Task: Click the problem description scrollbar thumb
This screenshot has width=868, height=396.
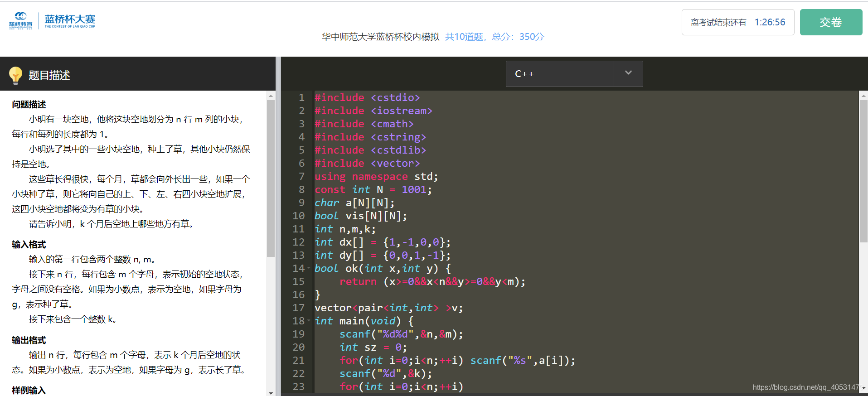Action: [x=271, y=179]
